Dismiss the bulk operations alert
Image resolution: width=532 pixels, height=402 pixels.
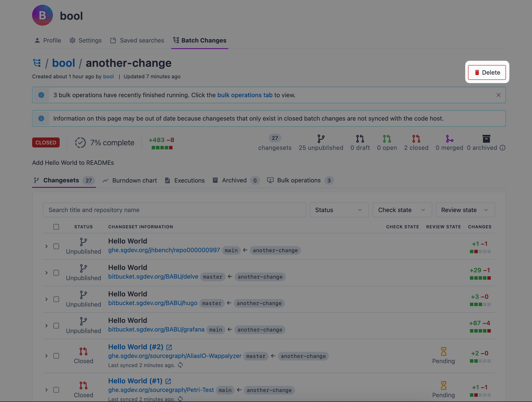498,95
